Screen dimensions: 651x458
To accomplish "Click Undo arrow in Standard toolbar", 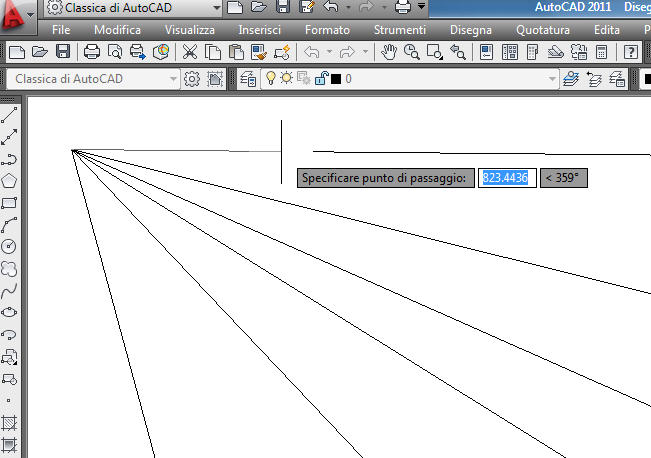I will coord(312,52).
